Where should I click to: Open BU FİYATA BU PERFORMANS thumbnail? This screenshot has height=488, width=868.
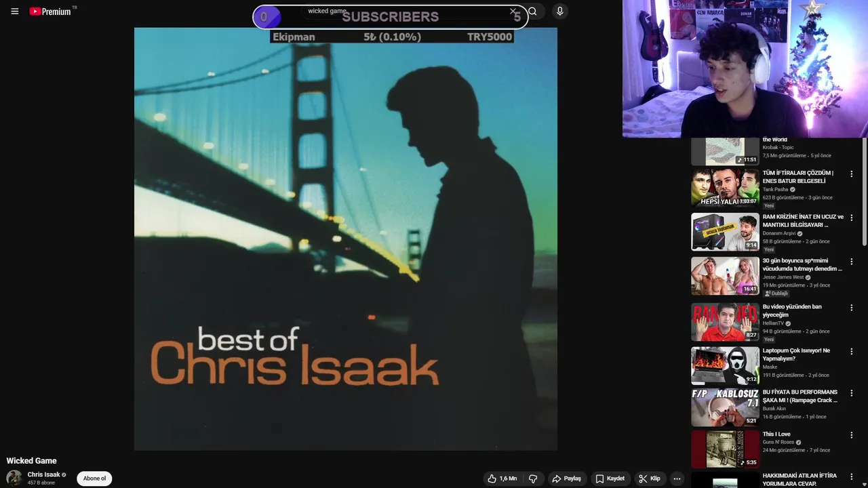[725, 407]
